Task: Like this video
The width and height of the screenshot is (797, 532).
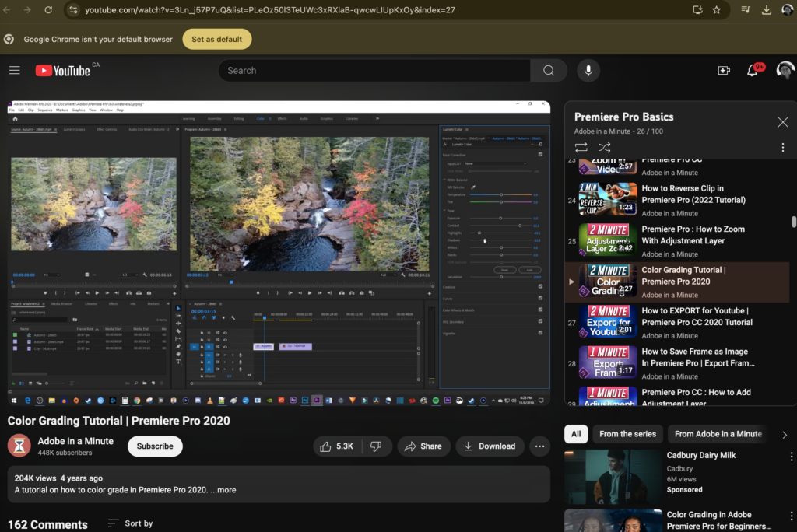Action: click(x=337, y=446)
